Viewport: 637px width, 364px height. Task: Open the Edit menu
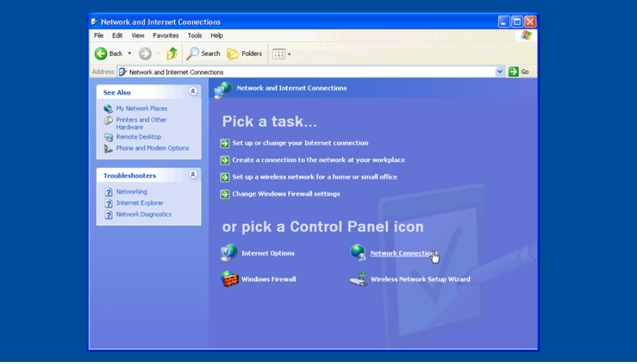pos(117,35)
